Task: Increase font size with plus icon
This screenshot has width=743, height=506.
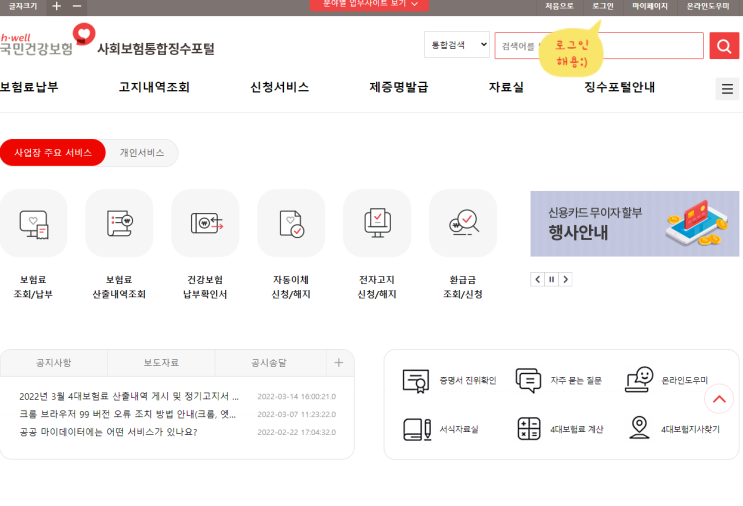Action: click(x=56, y=6)
